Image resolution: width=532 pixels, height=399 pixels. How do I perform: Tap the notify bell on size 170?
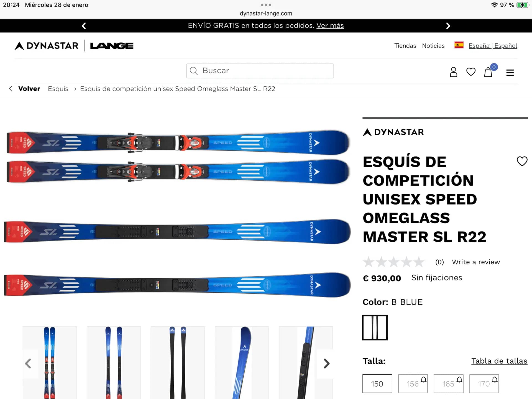495,379
